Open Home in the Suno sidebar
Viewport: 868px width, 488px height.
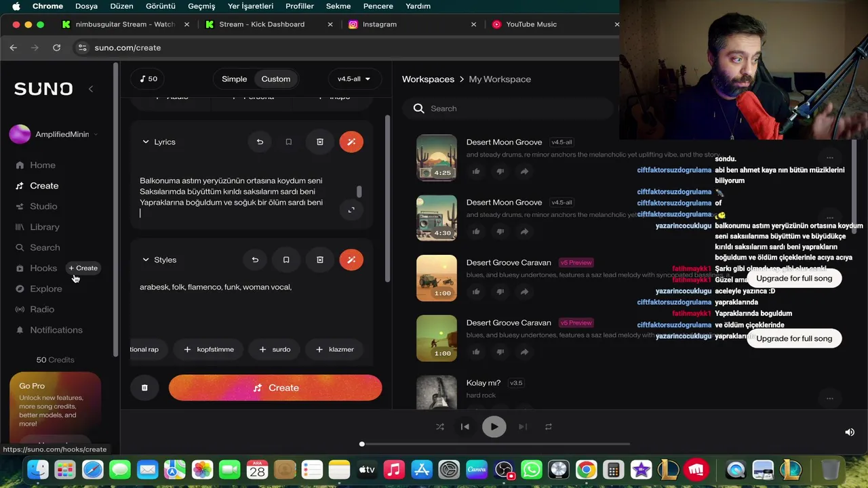click(43, 165)
